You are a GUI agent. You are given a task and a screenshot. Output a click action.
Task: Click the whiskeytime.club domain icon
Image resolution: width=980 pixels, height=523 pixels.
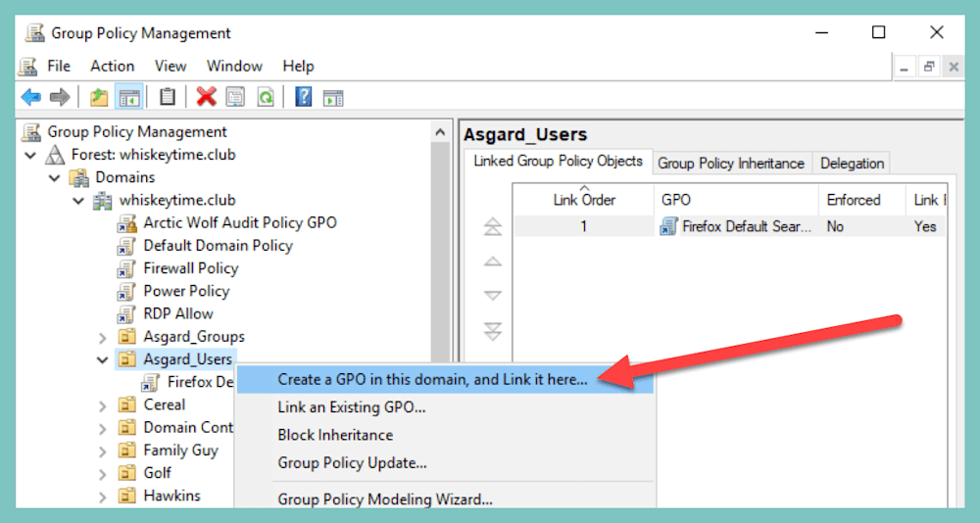(103, 201)
